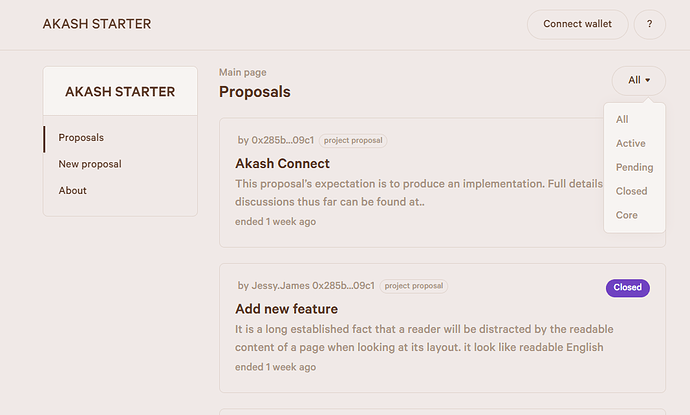The image size is (690, 415).
Task: Open the About sidebar item
Action: [x=72, y=190]
